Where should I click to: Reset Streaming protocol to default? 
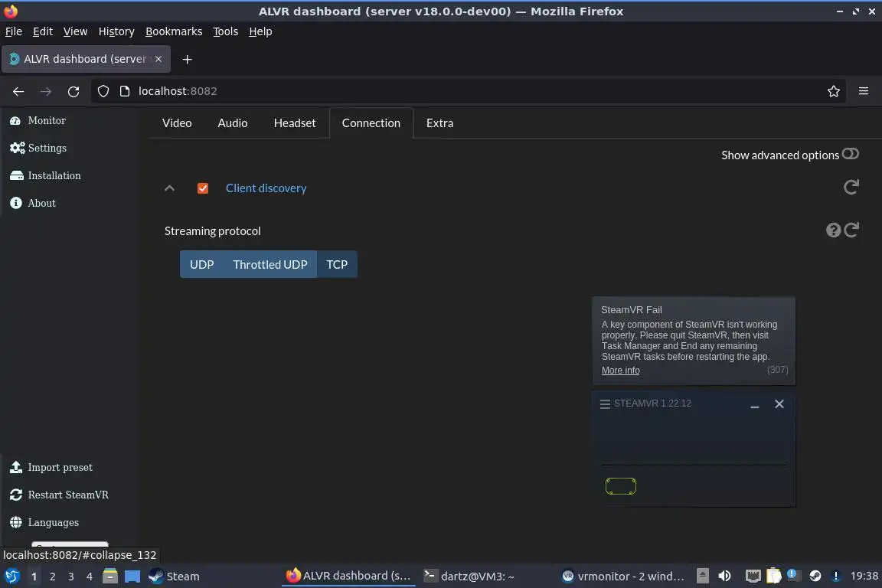point(851,230)
